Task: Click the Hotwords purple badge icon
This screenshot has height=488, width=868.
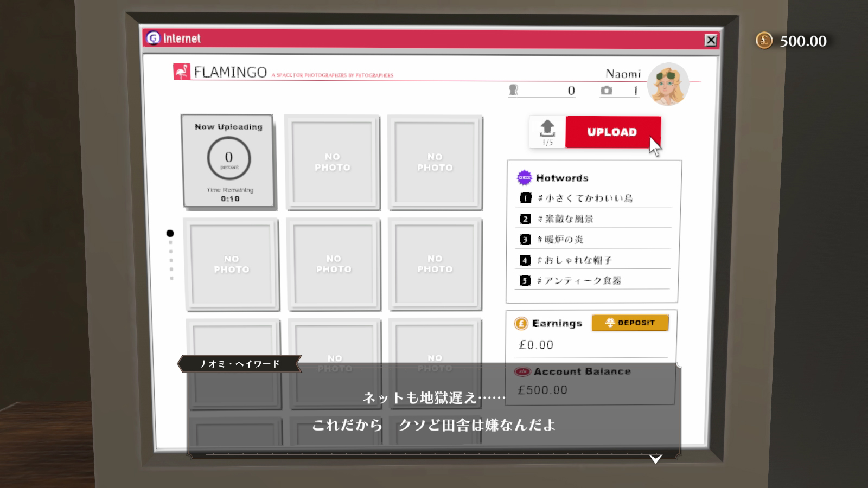Action: (524, 177)
